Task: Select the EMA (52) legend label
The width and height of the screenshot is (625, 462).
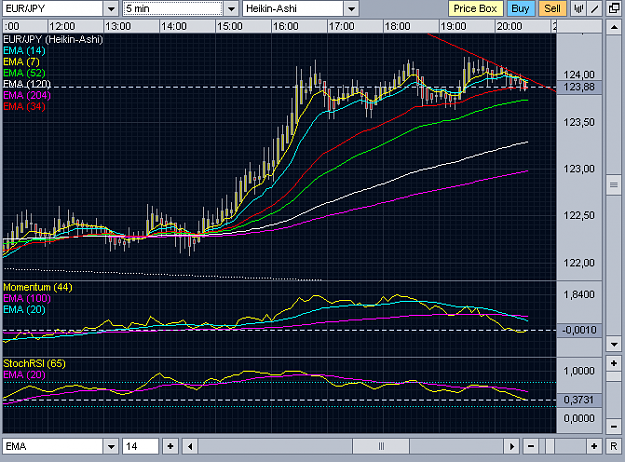Action: pos(24,73)
